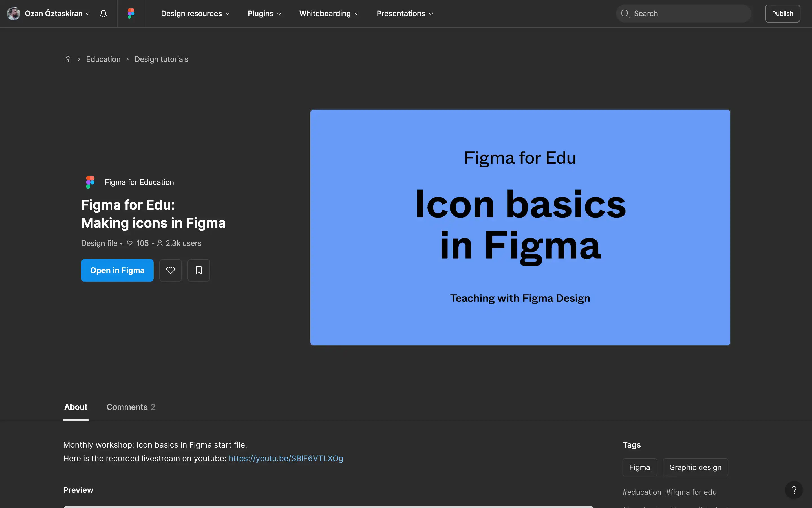This screenshot has width=812, height=508.
Task: Open the Design resources dropdown
Action: click(x=195, y=14)
